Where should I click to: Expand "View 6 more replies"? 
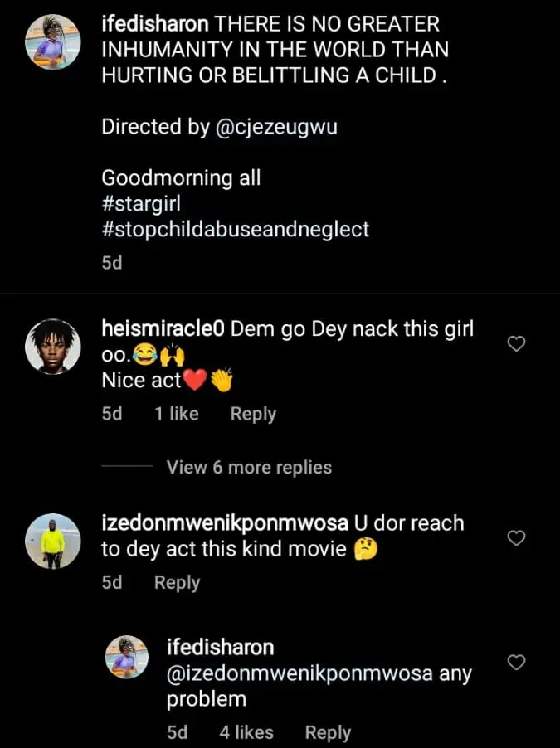(x=249, y=468)
